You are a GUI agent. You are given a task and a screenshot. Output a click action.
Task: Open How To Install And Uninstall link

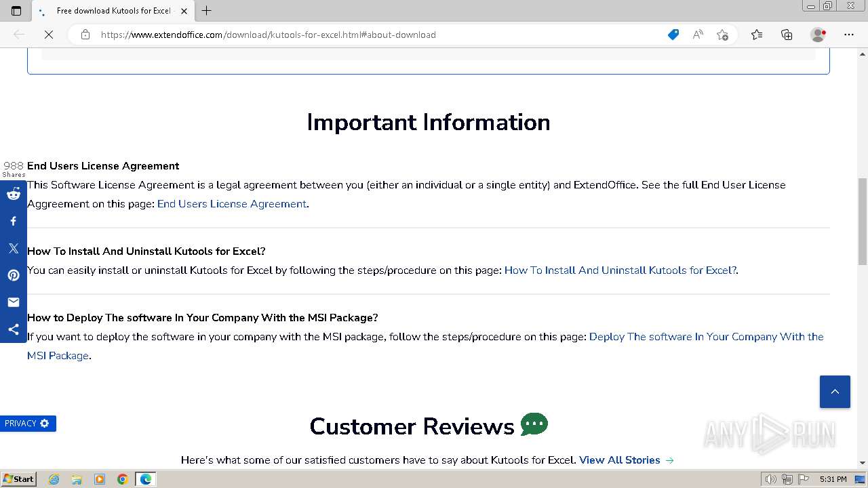(x=620, y=270)
